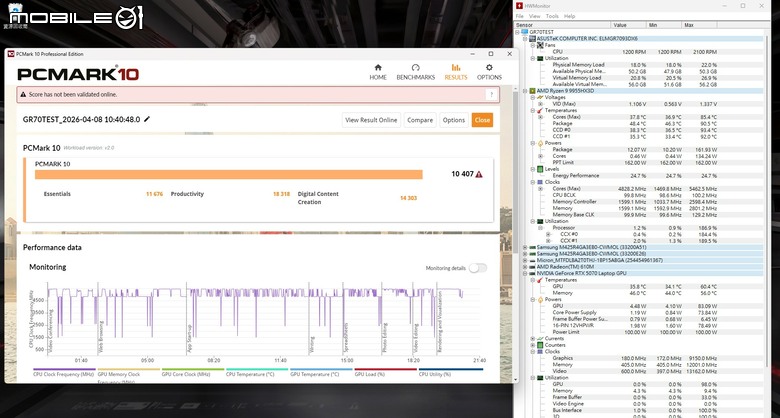The width and height of the screenshot is (780, 418).
Task: Click the View Result Online button
Action: pos(371,120)
